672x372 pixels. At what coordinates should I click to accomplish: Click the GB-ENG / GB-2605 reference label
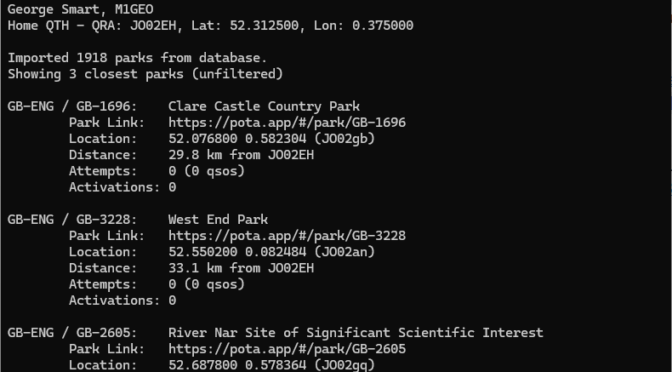coord(72,333)
